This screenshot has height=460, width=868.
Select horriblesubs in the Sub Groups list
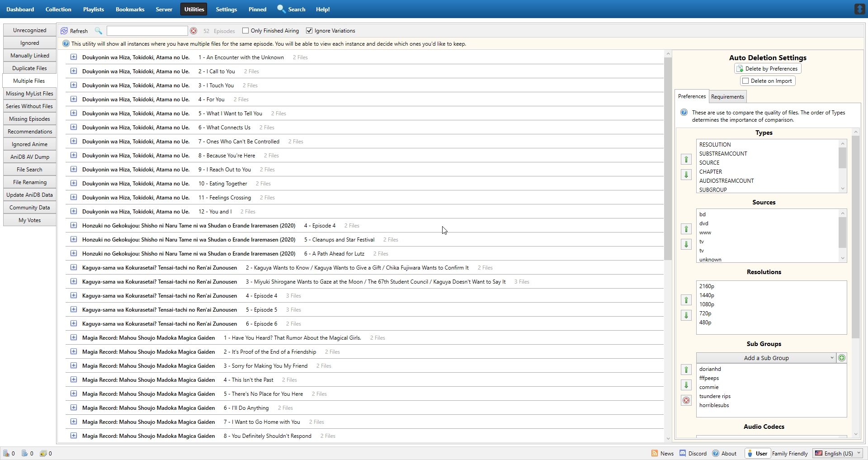(714, 405)
